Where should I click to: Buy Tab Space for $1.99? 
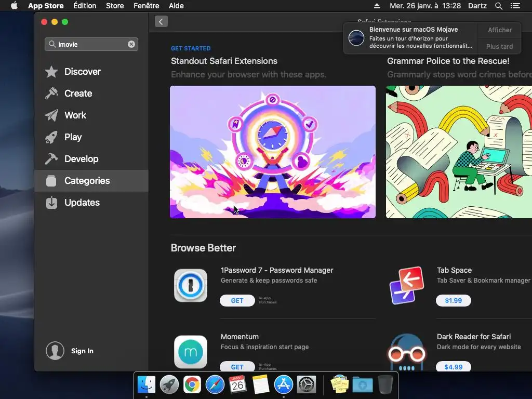(453, 301)
